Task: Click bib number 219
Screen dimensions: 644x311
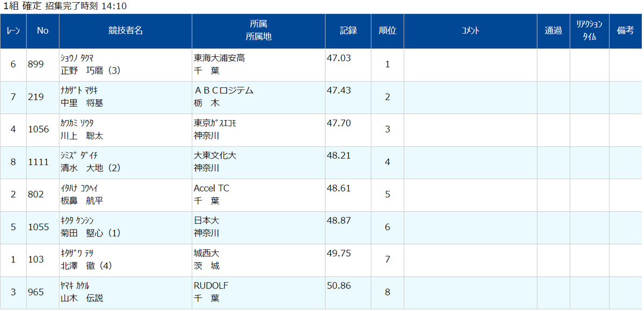Action: pyautogui.click(x=35, y=97)
